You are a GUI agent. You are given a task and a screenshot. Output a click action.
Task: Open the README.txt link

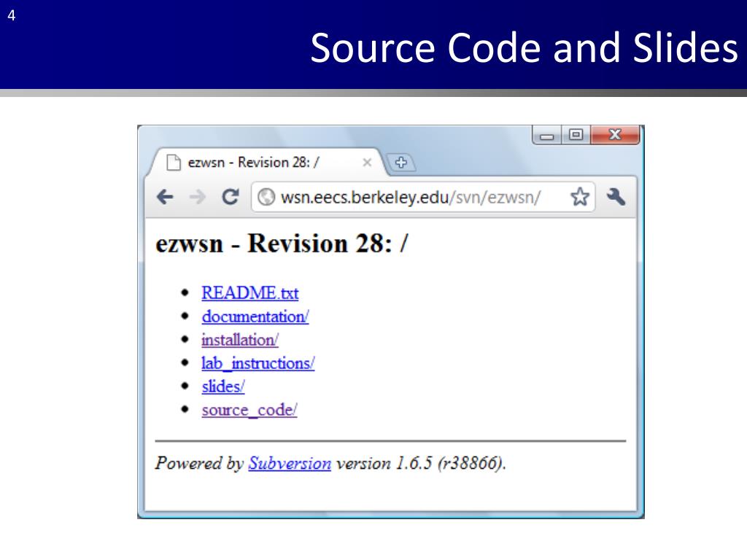(250, 293)
